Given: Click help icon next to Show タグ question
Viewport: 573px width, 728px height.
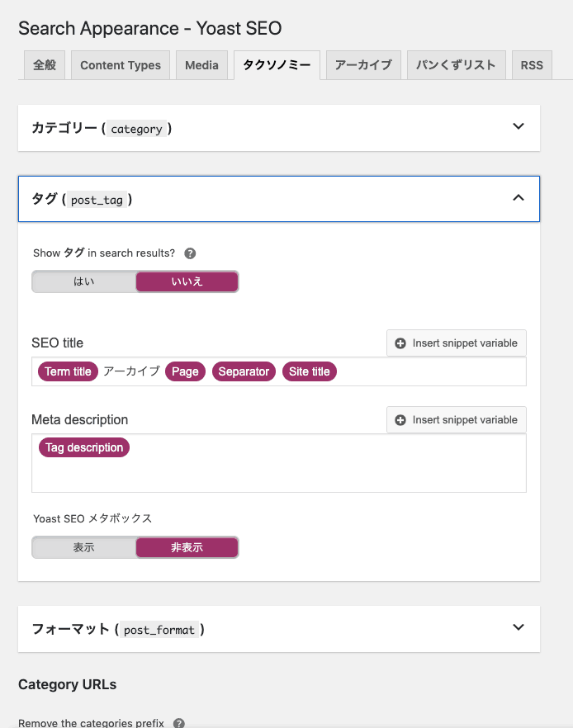Looking at the screenshot, I should pyautogui.click(x=190, y=253).
